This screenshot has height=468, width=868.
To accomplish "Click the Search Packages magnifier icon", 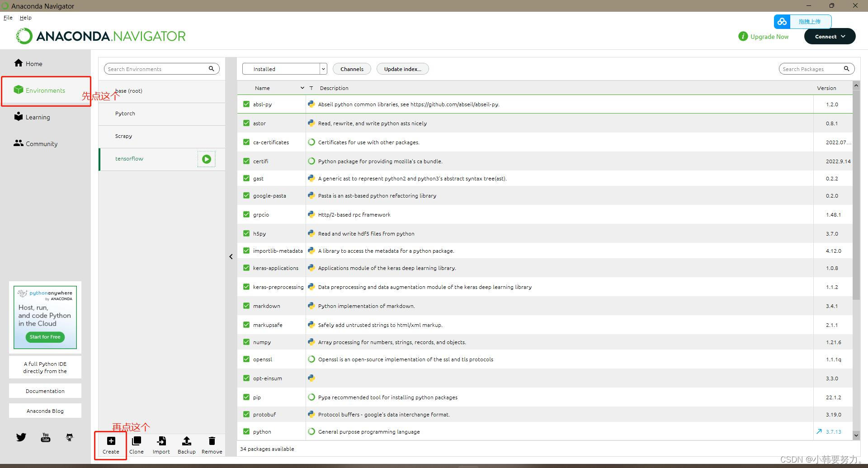I will [x=847, y=69].
